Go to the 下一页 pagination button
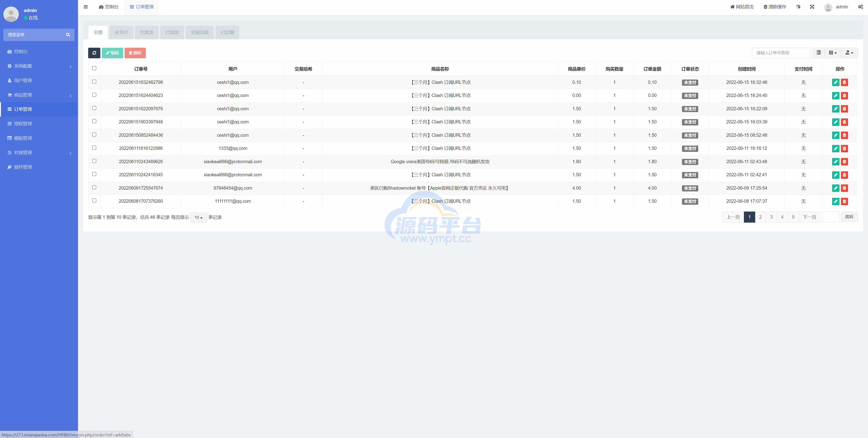 point(809,217)
